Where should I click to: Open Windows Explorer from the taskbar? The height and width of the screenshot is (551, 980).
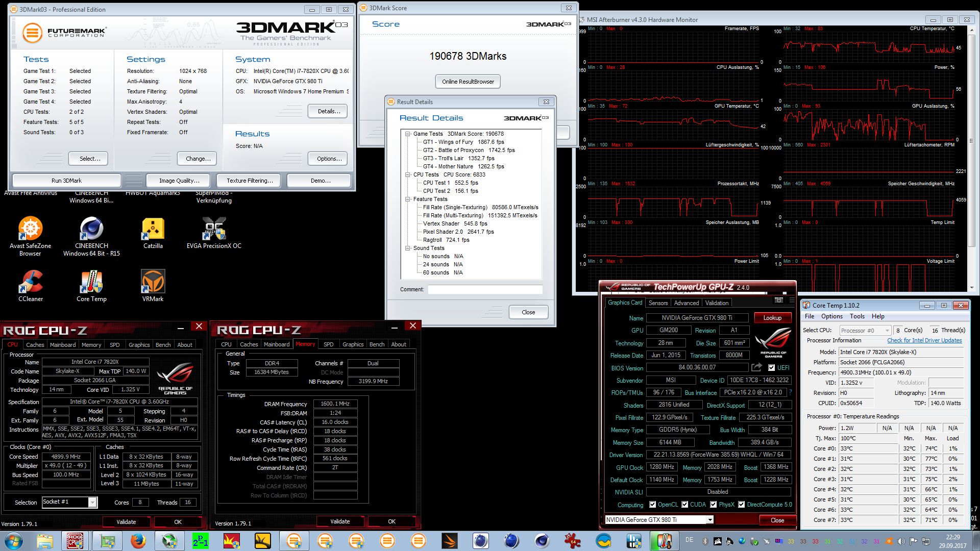(45, 541)
